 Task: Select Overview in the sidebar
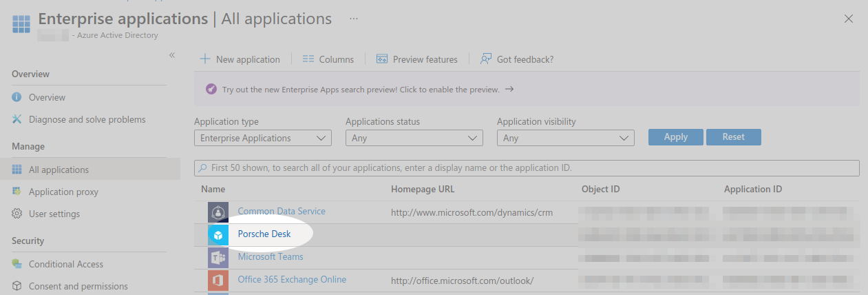47,97
